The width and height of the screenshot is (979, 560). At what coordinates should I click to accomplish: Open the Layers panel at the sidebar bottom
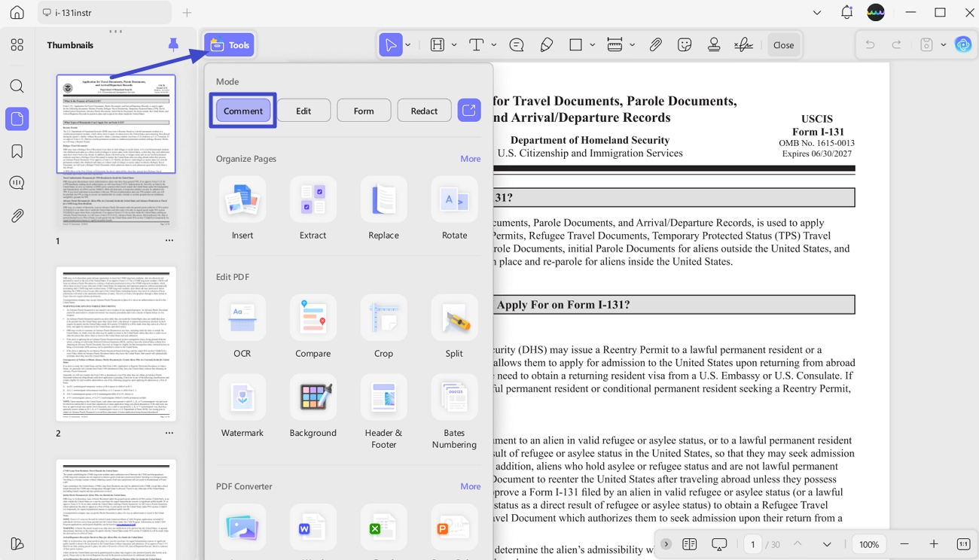[x=17, y=543]
